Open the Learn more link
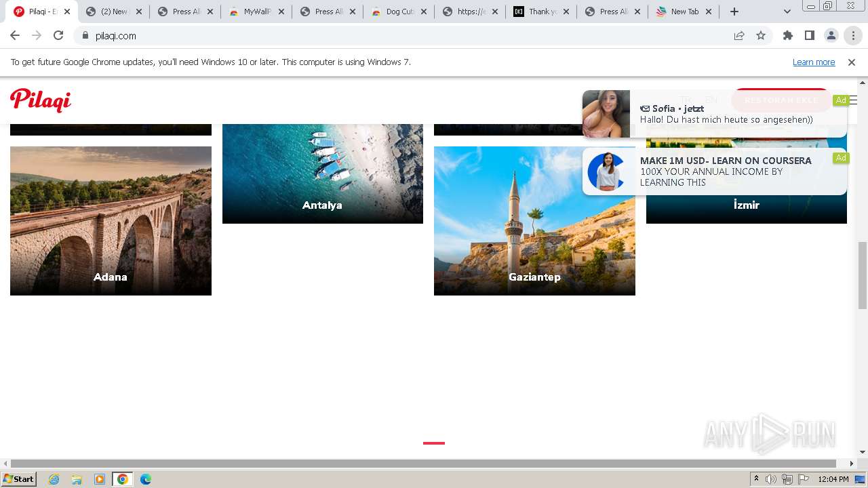 [x=814, y=62]
